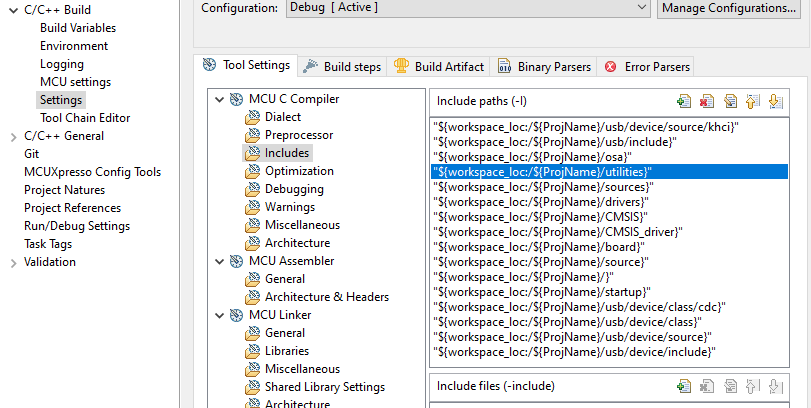This screenshot has width=811, height=408.
Task: Switch to the Binary Parsers tab
Action: click(544, 67)
